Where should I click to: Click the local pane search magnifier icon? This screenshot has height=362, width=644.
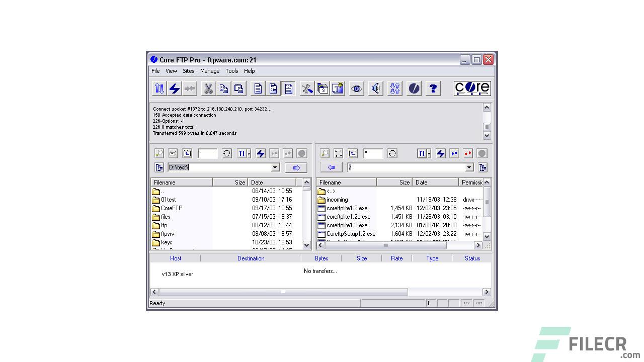(159, 153)
